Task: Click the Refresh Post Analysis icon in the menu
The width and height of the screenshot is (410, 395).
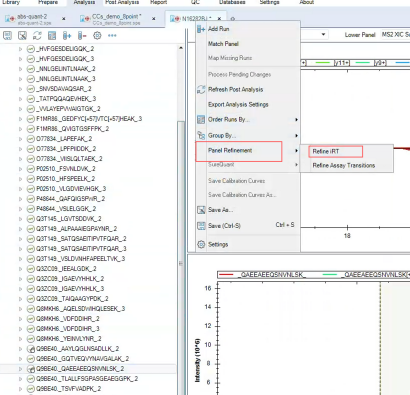Action: click(x=201, y=89)
